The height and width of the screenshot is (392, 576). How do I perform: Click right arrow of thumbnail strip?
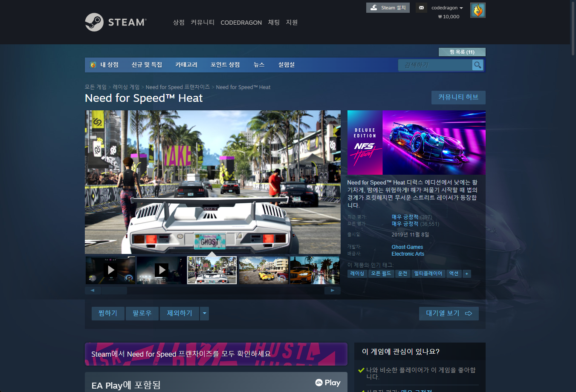pos(333,291)
